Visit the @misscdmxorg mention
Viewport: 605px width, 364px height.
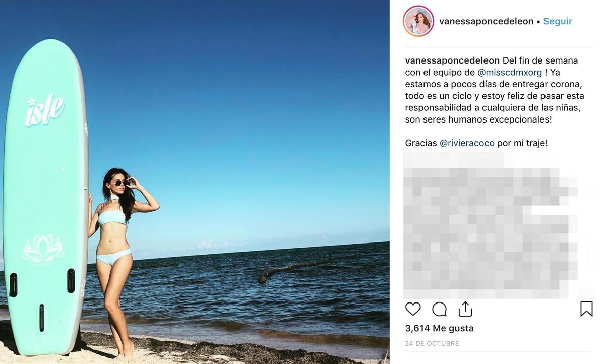tap(510, 72)
